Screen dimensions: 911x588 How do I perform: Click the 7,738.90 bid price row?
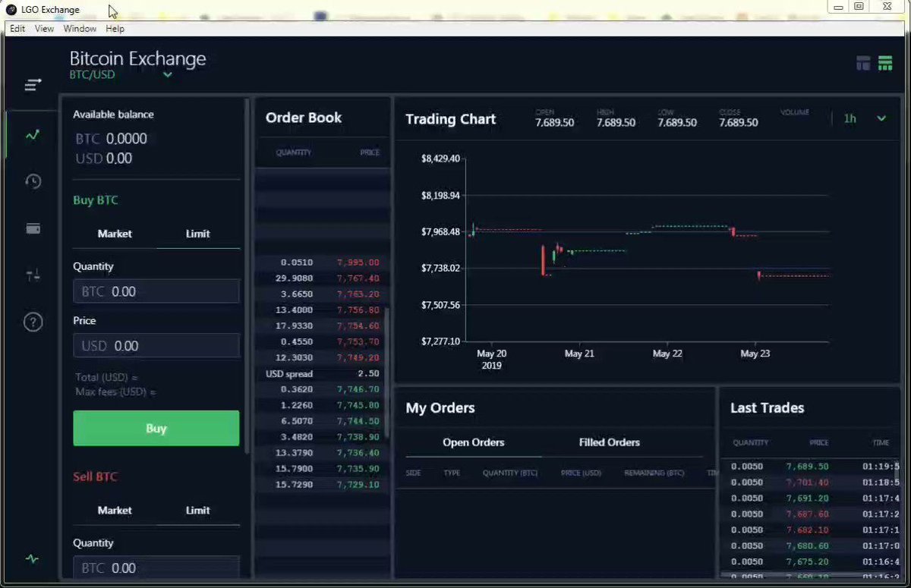coord(322,437)
